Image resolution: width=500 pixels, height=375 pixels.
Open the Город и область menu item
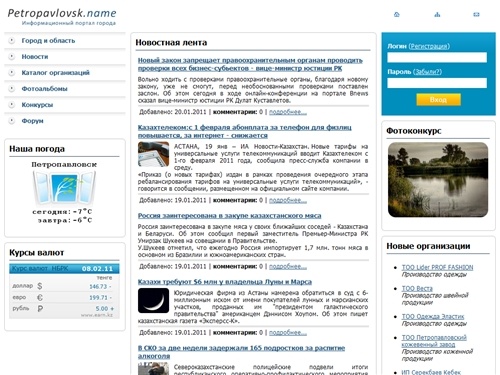coord(48,41)
